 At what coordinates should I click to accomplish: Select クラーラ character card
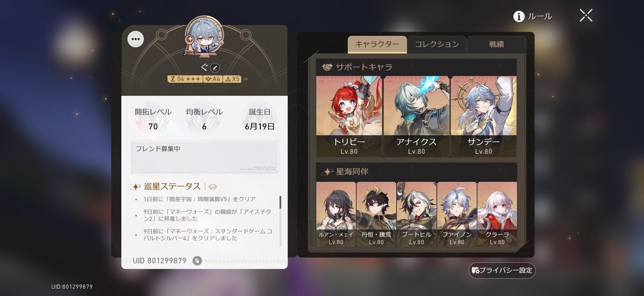coord(497,214)
